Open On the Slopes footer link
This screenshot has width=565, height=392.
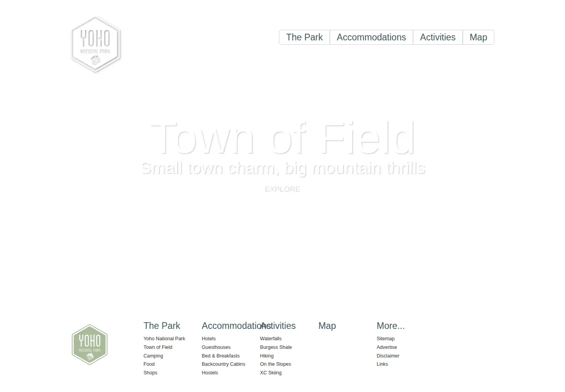pos(275,364)
